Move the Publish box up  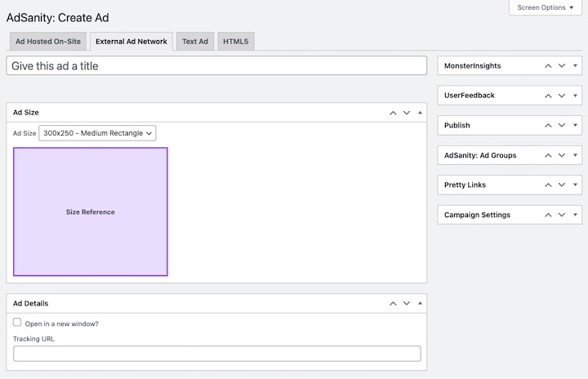[548, 125]
